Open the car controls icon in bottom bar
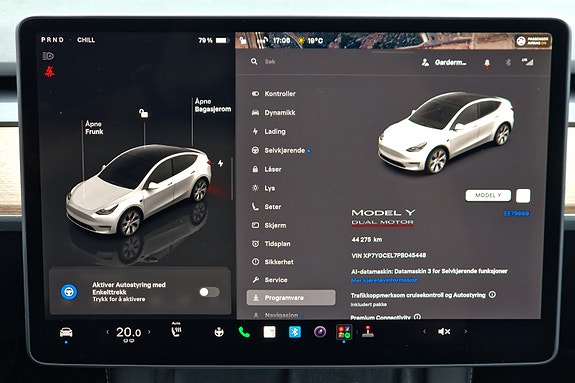575x383 pixels. (x=66, y=332)
